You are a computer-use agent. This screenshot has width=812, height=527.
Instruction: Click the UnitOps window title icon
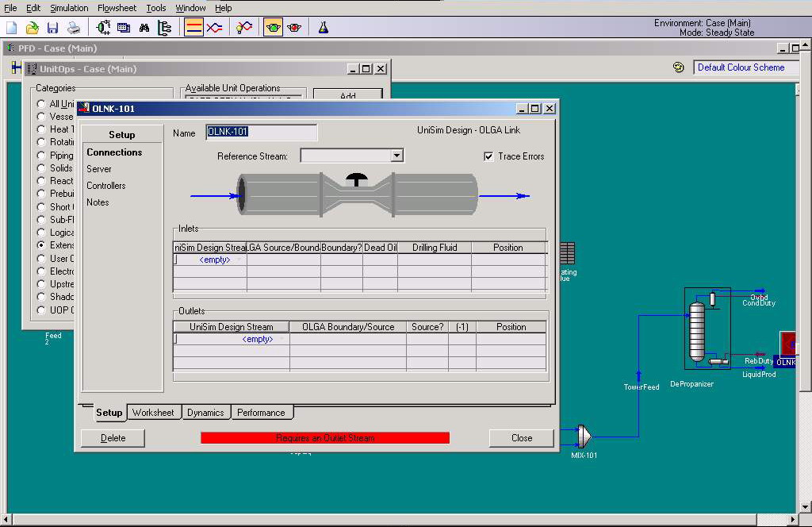(x=32, y=69)
